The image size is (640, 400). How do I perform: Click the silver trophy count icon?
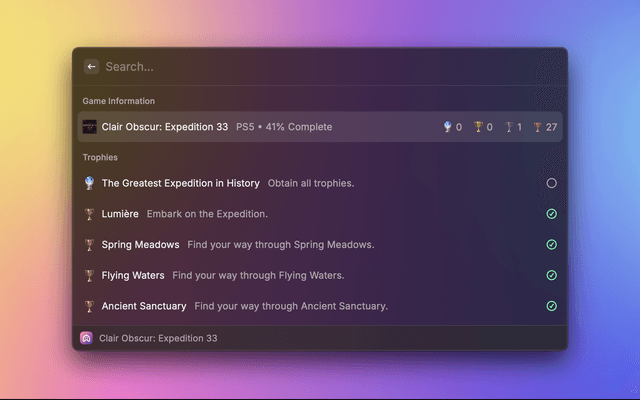(508, 127)
